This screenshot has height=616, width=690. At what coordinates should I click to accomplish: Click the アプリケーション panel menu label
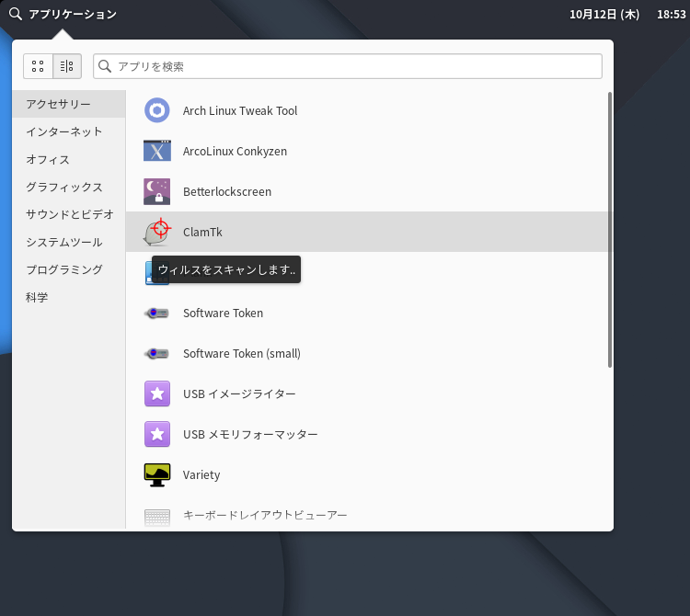click(x=73, y=14)
